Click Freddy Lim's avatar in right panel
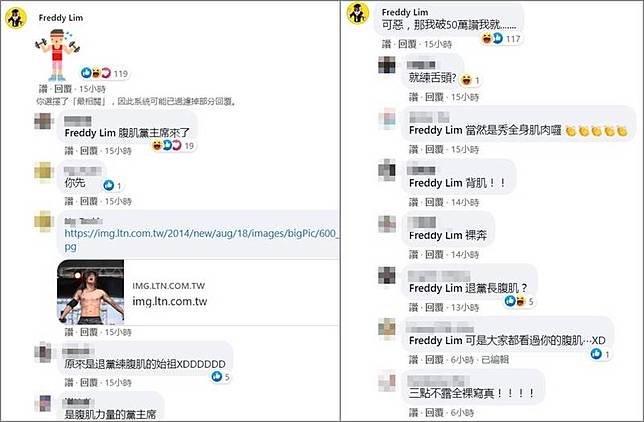The image size is (644, 422). pyautogui.click(x=358, y=13)
